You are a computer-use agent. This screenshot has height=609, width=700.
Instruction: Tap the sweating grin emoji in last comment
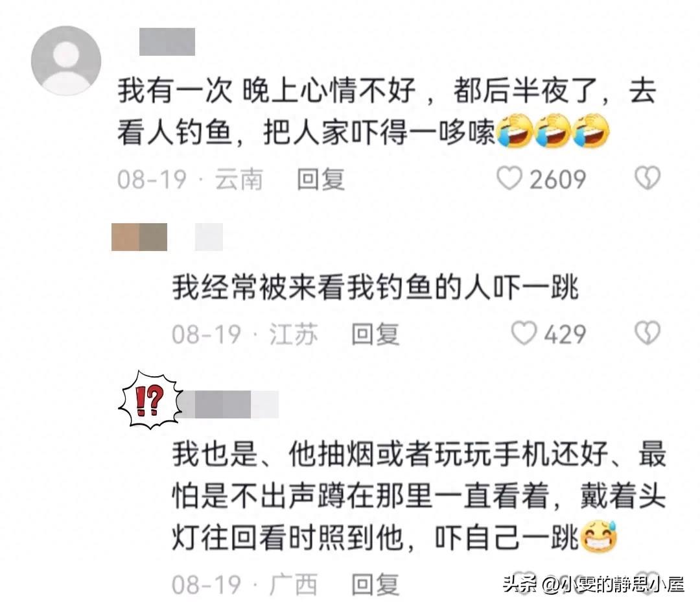(x=598, y=536)
